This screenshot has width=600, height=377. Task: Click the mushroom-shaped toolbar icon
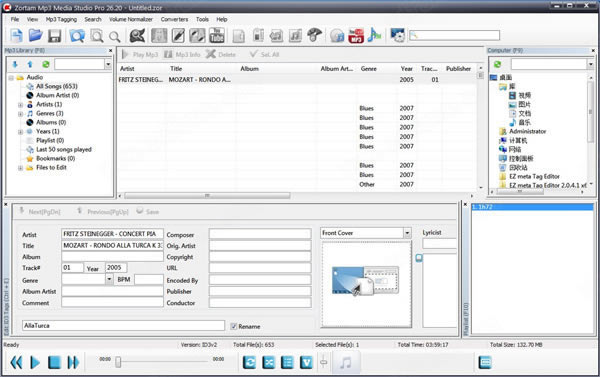pyautogui.click(x=314, y=35)
